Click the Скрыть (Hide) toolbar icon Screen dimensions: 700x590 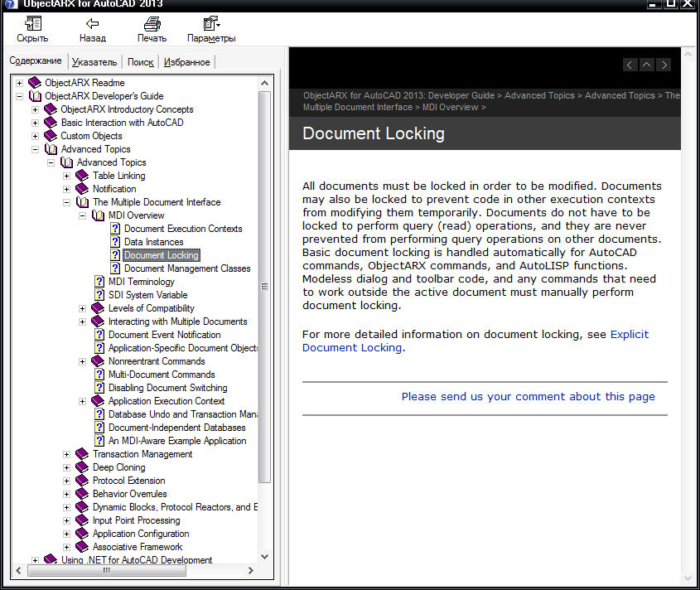point(32,23)
